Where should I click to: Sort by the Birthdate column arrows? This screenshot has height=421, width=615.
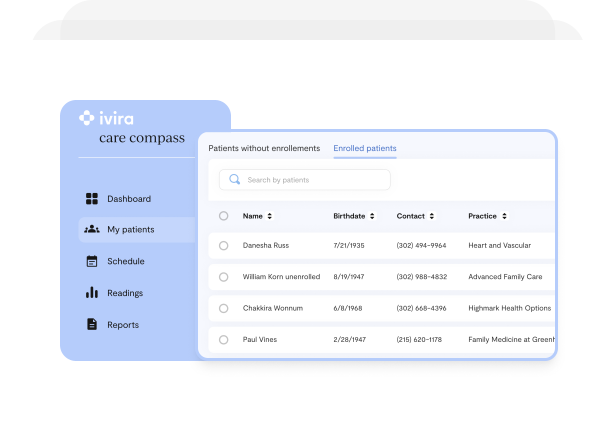click(373, 216)
